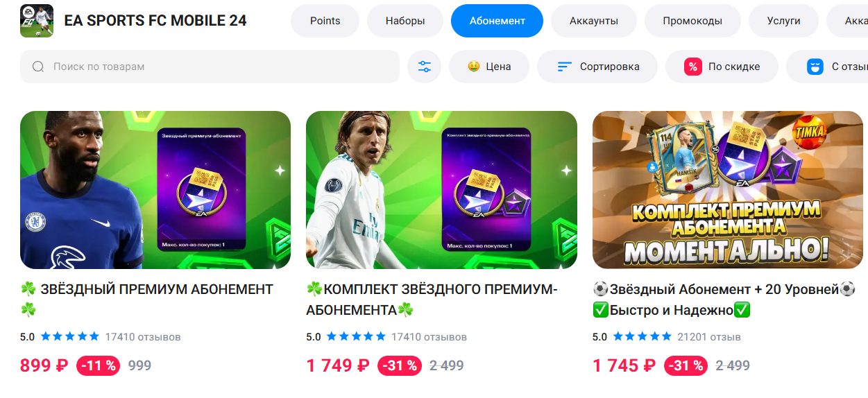Toggle the С отзывами filter chip

click(x=827, y=67)
